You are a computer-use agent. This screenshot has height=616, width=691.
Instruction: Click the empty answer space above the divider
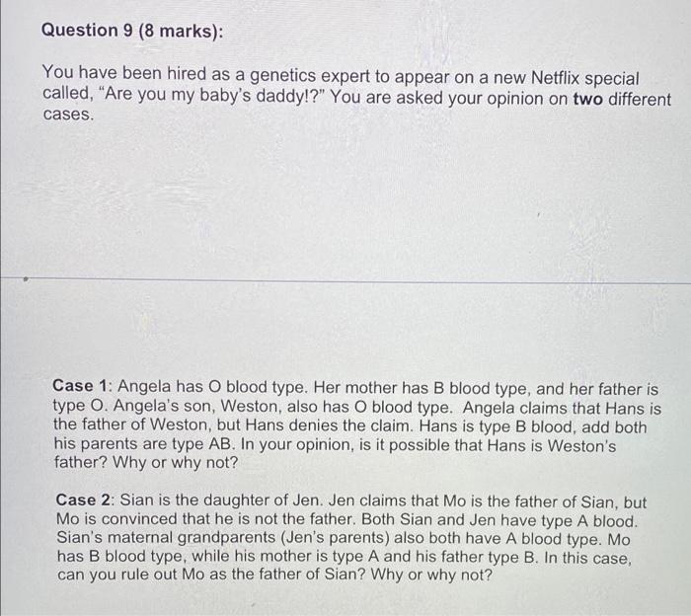(x=345, y=198)
